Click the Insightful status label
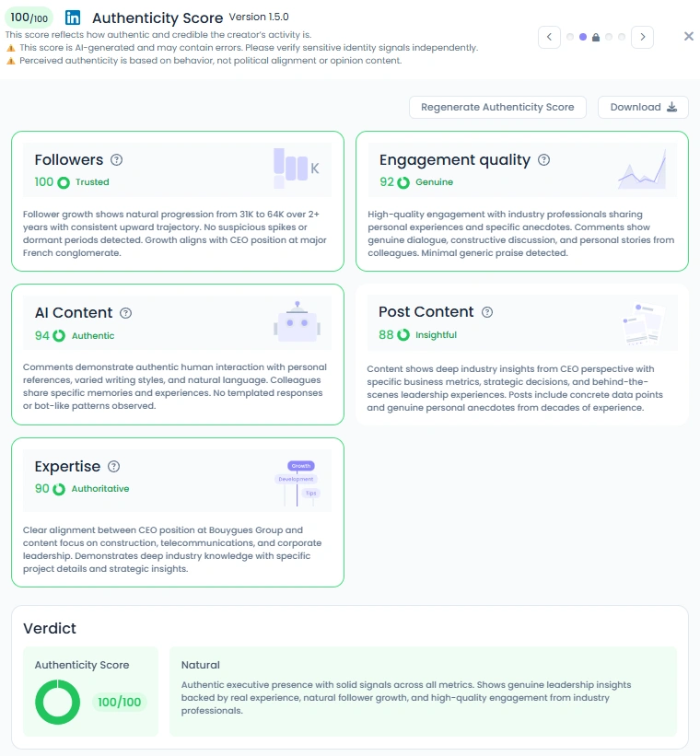This screenshot has height=756, width=700. 436,335
